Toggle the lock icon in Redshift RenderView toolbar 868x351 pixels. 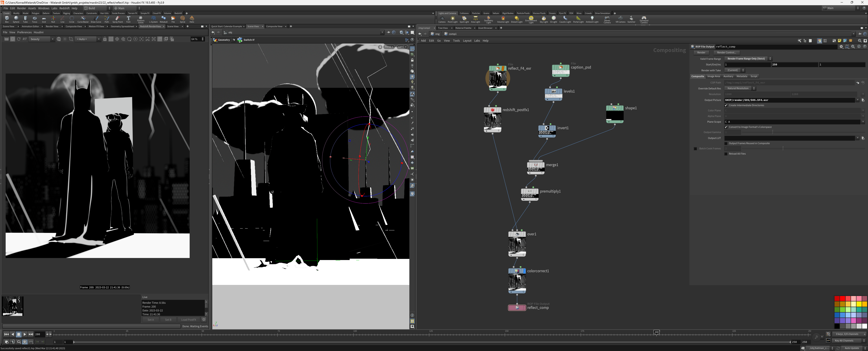pos(105,39)
